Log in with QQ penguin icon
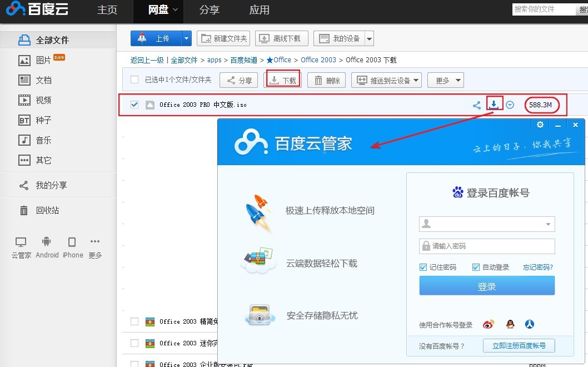 point(510,324)
